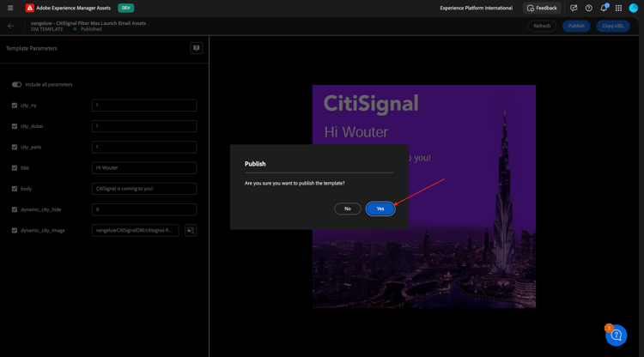
Task: Click the DM TEMPLATE label
Action: tap(47, 29)
